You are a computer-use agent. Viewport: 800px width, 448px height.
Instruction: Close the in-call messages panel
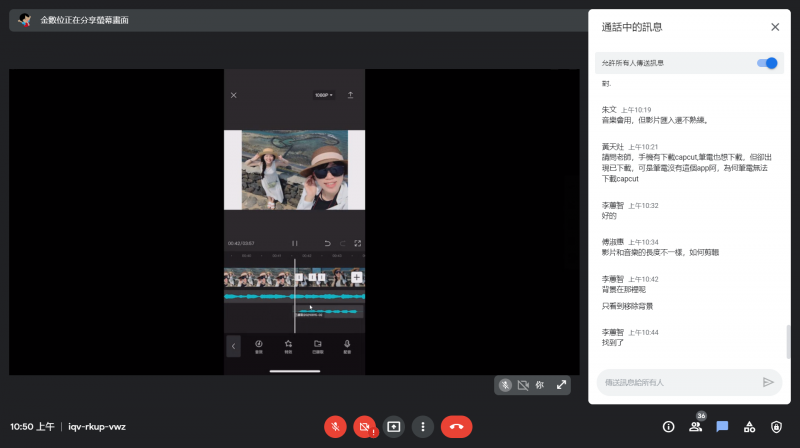click(x=775, y=27)
